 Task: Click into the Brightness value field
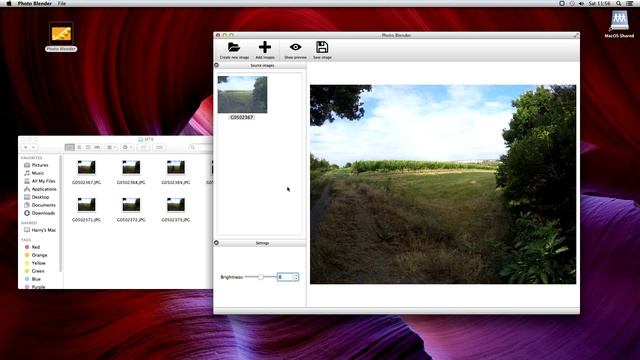click(285, 277)
